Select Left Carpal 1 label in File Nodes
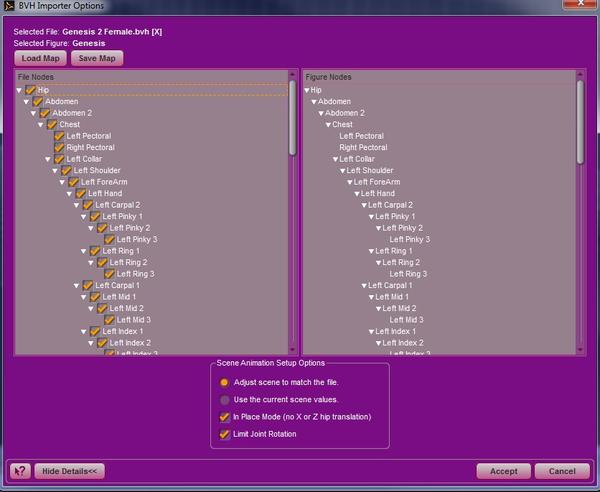The height and width of the screenshot is (492, 600). coord(117,285)
